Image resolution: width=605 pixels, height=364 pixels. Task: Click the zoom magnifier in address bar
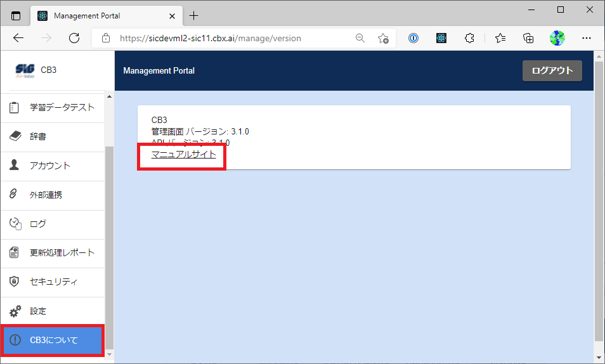(x=360, y=38)
